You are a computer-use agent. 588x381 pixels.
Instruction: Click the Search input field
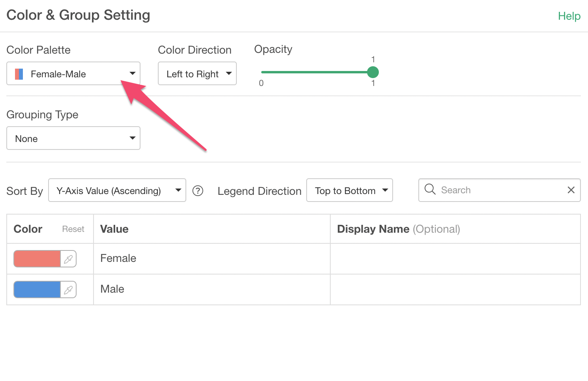(500, 190)
